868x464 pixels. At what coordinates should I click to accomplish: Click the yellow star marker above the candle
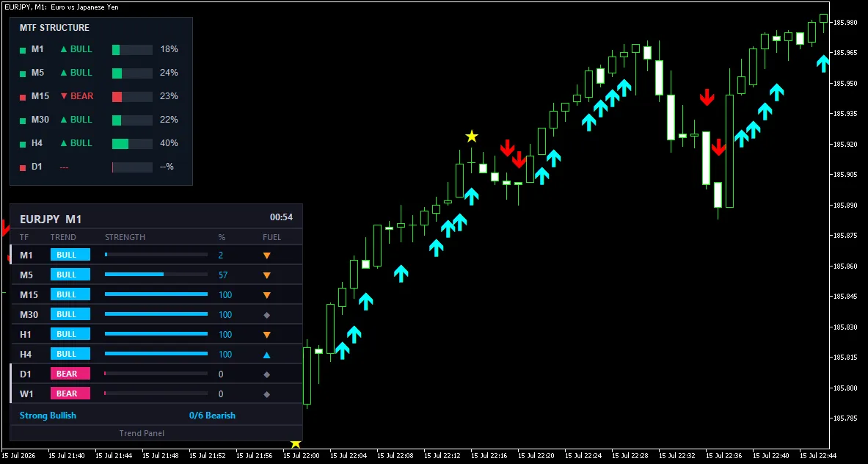pos(471,137)
